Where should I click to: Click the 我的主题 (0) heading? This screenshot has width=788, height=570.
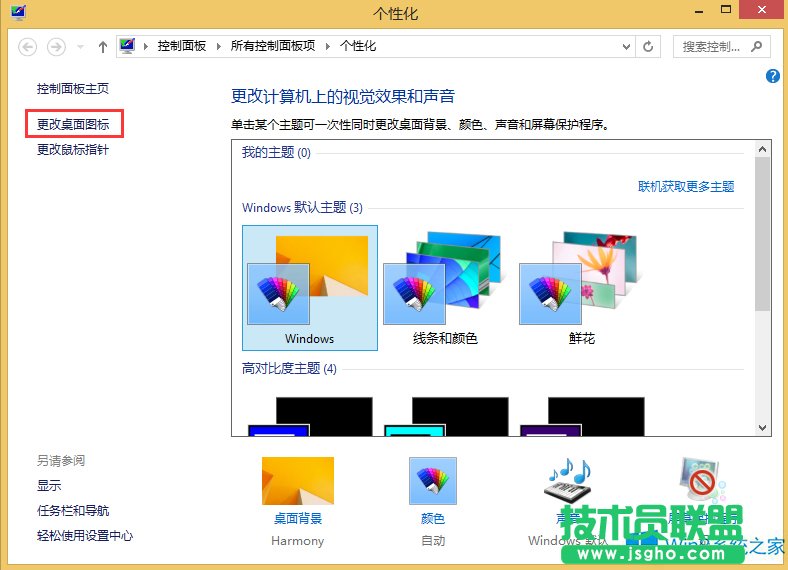(x=276, y=152)
